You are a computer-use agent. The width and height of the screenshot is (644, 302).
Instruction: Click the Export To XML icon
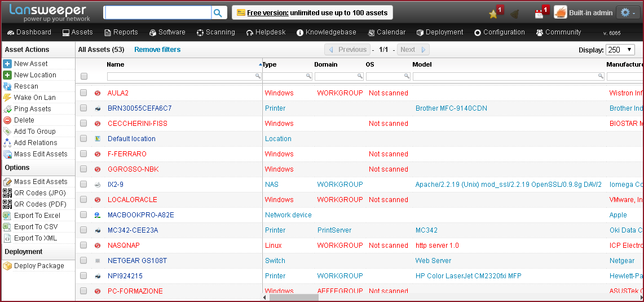click(x=7, y=238)
